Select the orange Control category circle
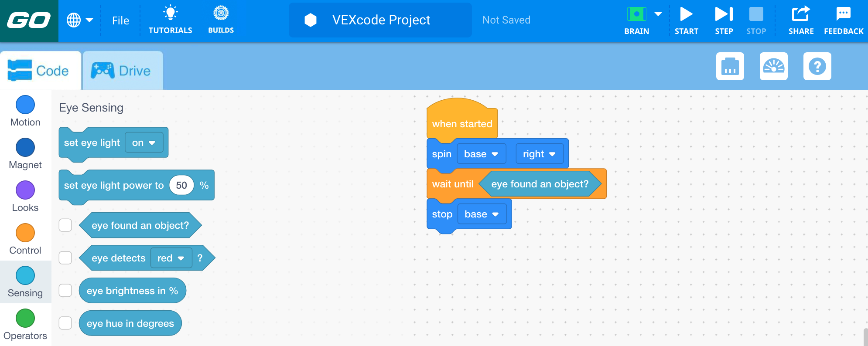The height and width of the screenshot is (346, 868). point(25,233)
